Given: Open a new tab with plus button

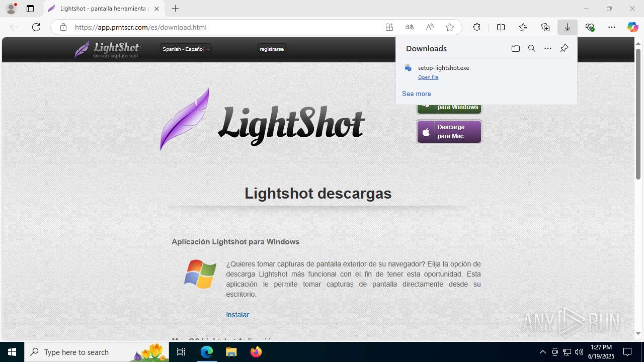Looking at the screenshot, I should (175, 9).
